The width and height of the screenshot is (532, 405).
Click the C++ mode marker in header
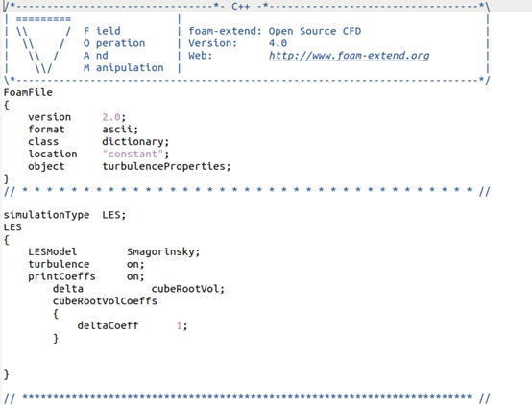tap(241, 7)
